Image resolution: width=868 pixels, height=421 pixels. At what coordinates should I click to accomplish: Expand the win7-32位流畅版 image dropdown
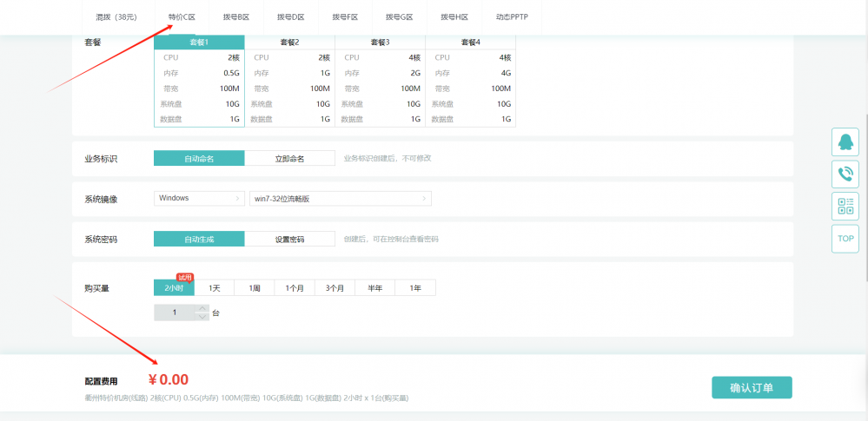pyautogui.click(x=340, y=198)
